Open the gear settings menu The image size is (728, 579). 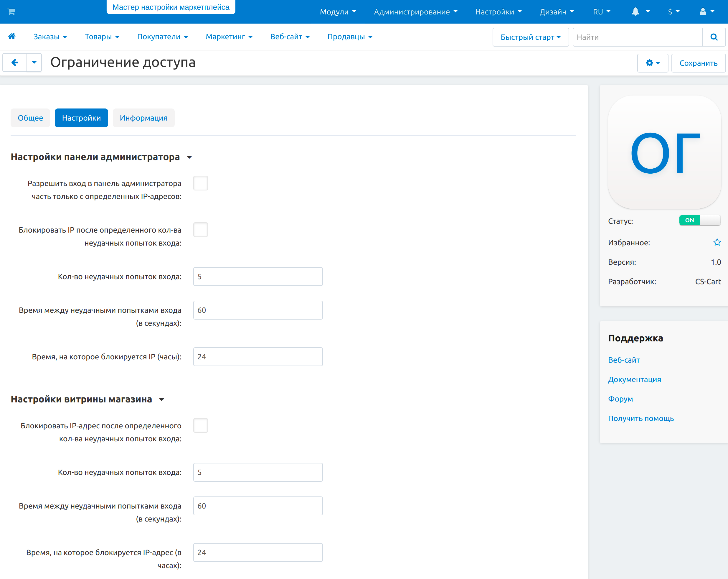pyautogui.click(x=652, y=63)
